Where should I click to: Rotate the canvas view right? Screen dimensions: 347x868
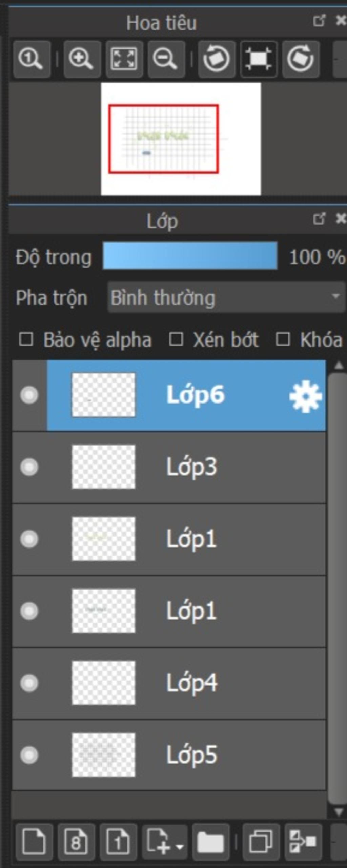pos(301,59)
